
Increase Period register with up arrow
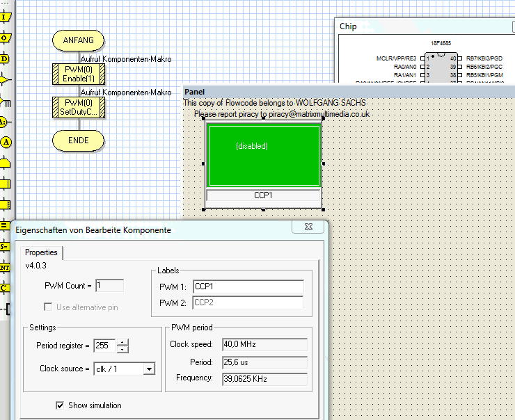click(122, 342)
